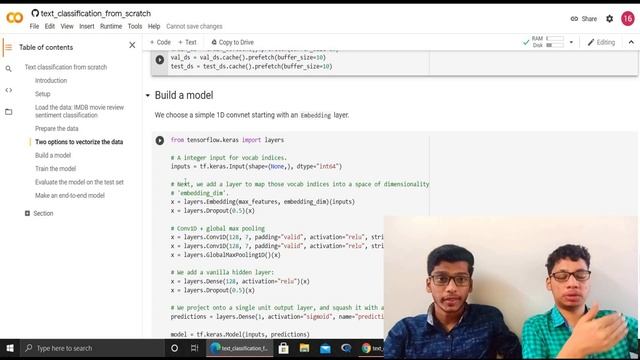Add a new Section in contents
The height and width of the screenshot is (360, 640).
39,213
